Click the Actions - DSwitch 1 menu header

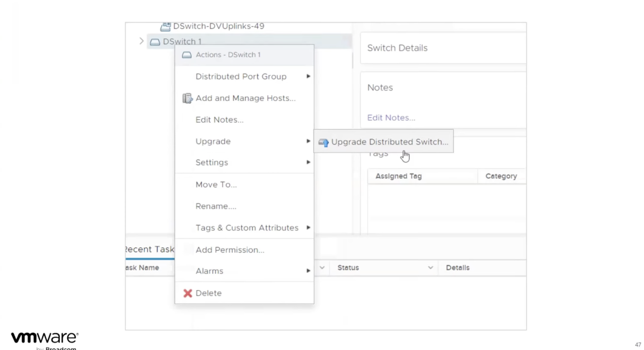[244, 55]
